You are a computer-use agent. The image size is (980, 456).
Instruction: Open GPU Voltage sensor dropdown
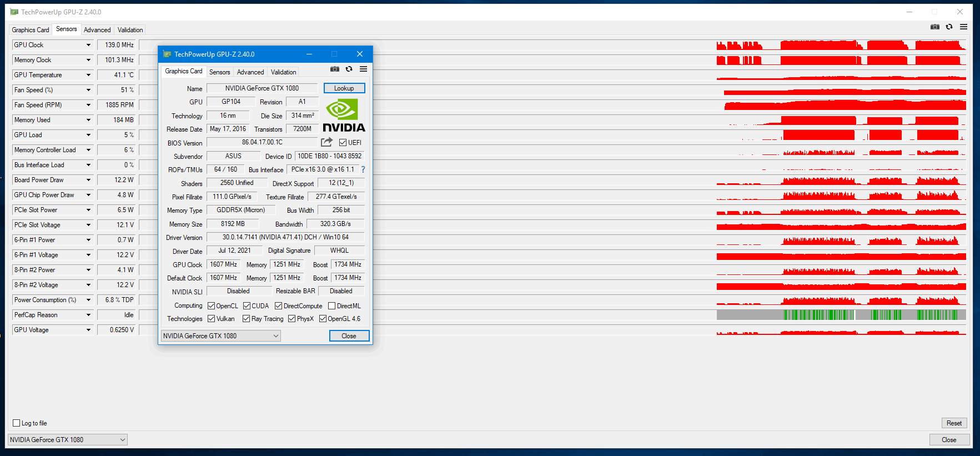coord(88,330)
